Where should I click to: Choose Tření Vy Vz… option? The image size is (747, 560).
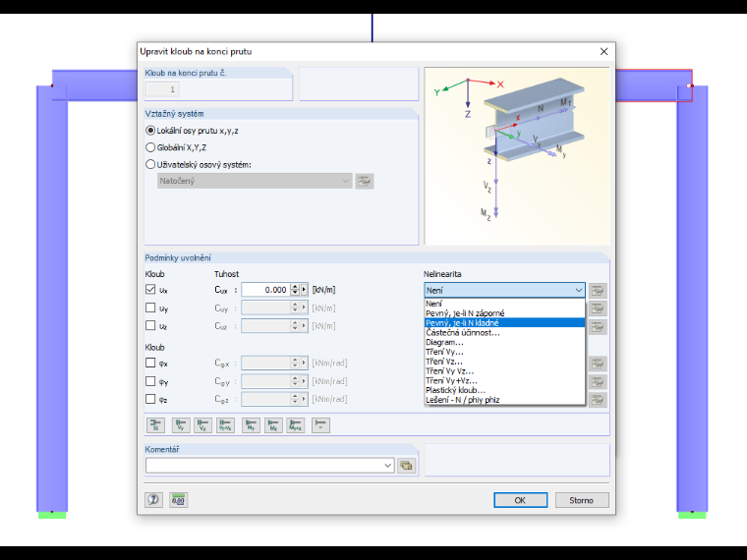504,370
